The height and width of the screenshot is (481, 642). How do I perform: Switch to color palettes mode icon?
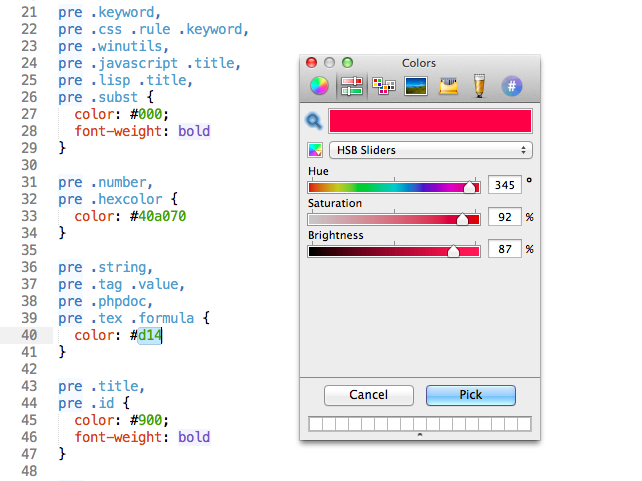384,86
